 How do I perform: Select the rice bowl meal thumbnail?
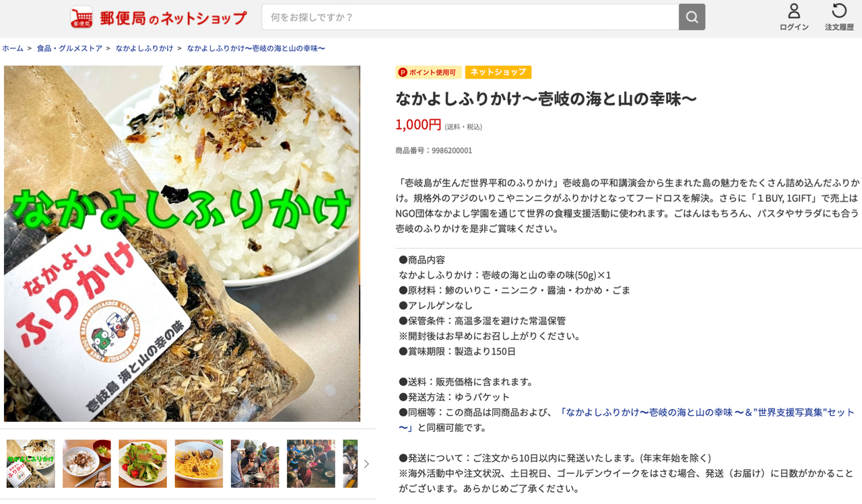click(x=87, y=464)
